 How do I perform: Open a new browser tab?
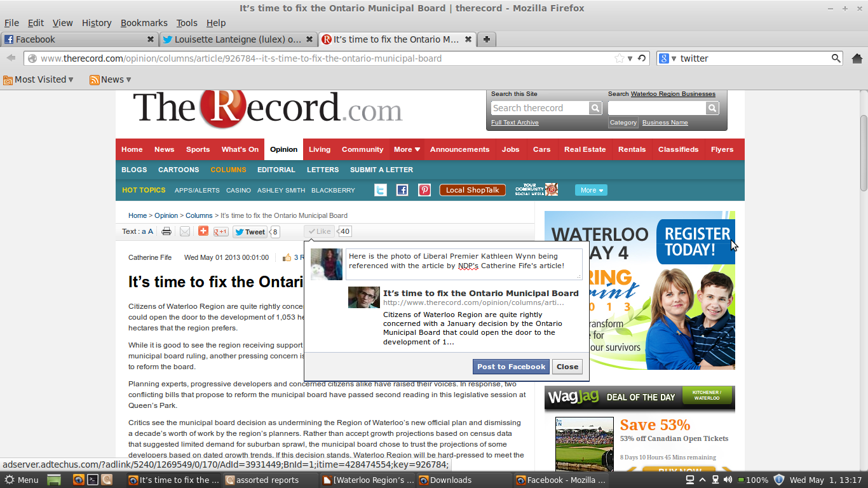pyautogui.click(x=487, y=39)
